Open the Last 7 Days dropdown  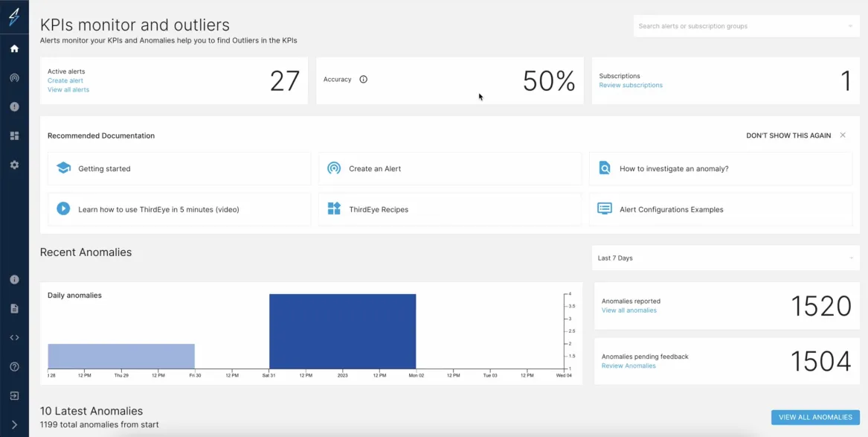point(725,258)
